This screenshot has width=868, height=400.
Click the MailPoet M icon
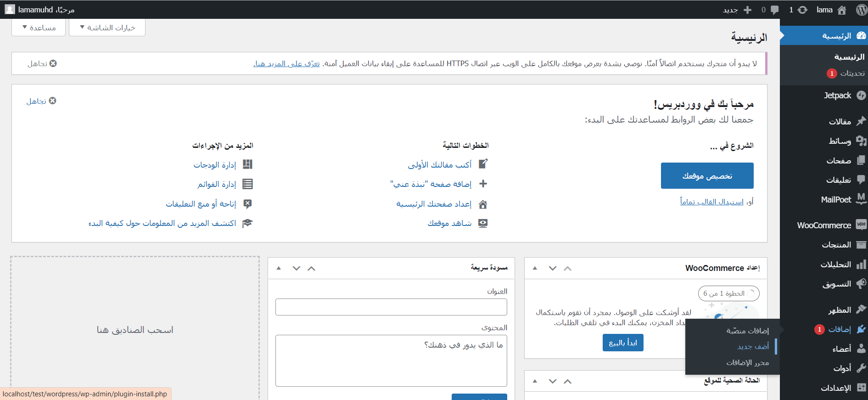coord(861,199)
